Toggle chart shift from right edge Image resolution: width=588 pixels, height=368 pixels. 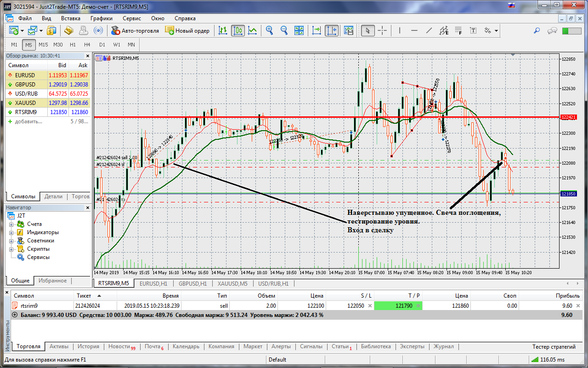pos(331,31)
